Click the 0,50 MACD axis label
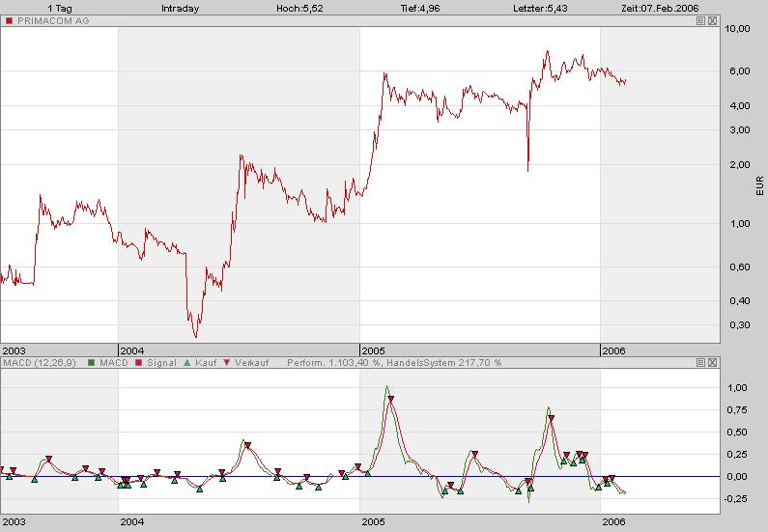Screen dimensions: 768x532 (737, 433)
